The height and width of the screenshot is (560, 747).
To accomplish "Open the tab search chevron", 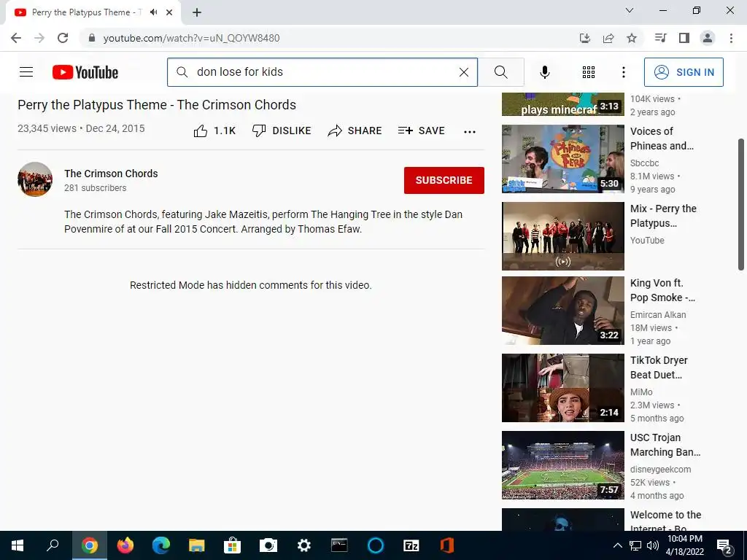I will click(x=630, y=10).
